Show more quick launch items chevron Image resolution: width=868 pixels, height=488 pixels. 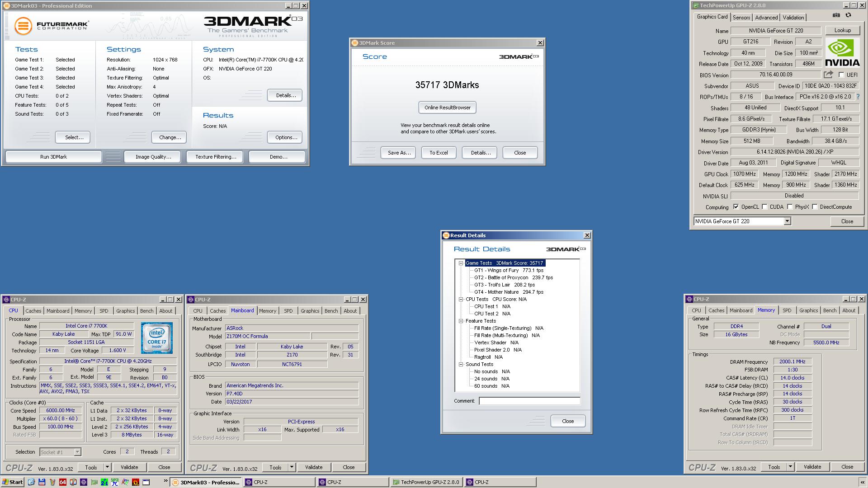[x=165, y=481]
